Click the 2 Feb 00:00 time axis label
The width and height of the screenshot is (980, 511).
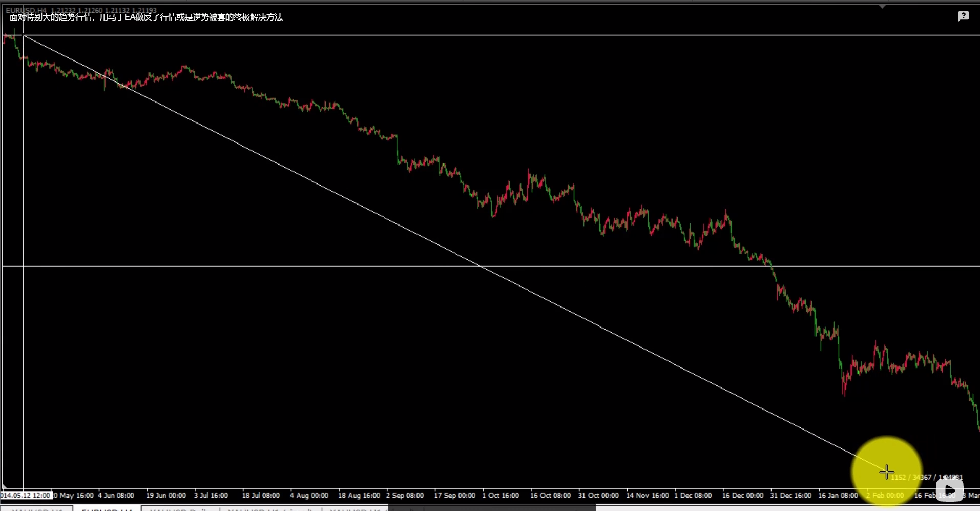coord(885,496)
